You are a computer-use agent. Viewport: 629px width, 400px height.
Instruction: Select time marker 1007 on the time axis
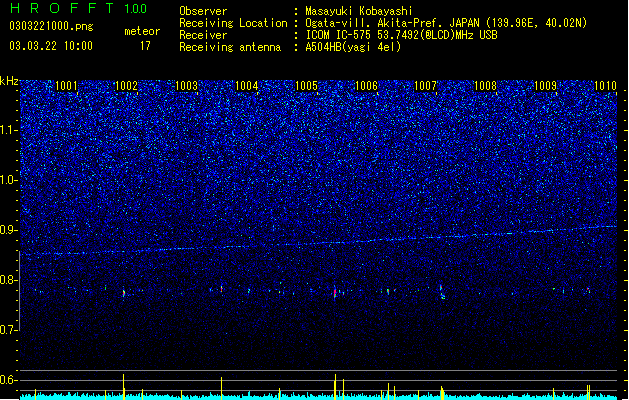tap(425, 86)
